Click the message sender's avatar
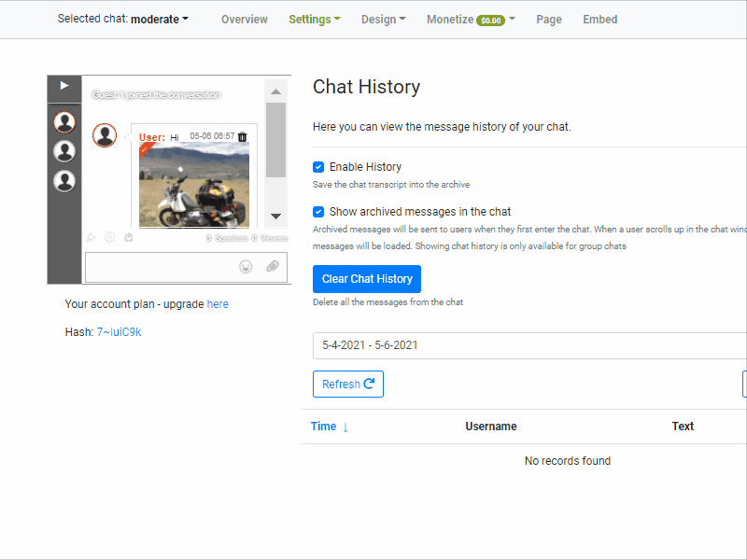Screen dimensions: 747x560 tap(105, 135)
